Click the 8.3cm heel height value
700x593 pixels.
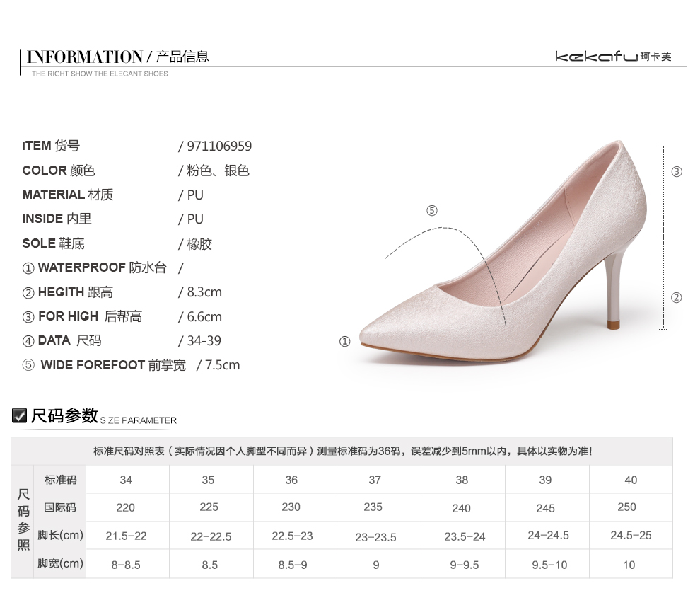pyautogui.click(x=204, y=292)
